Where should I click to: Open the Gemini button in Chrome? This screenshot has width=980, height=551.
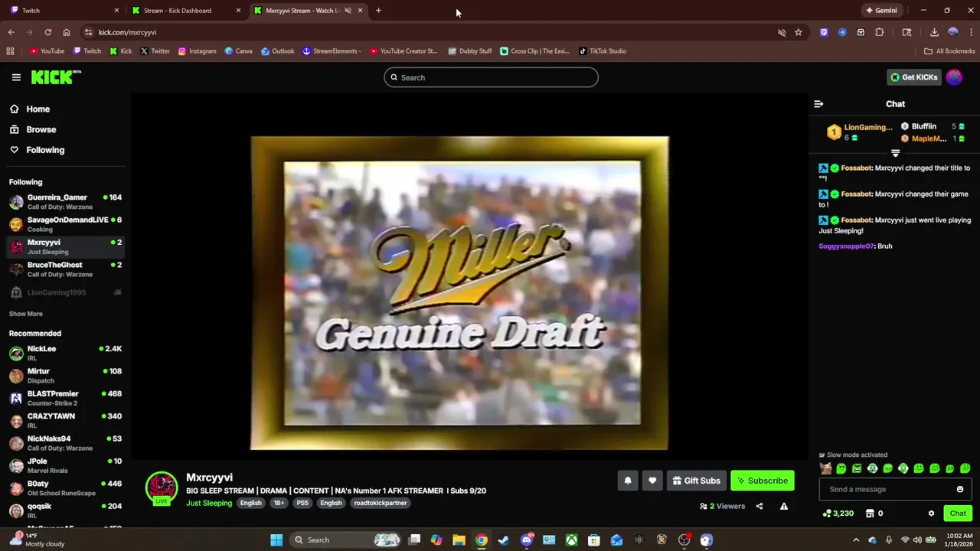click(x=880, y=11)
